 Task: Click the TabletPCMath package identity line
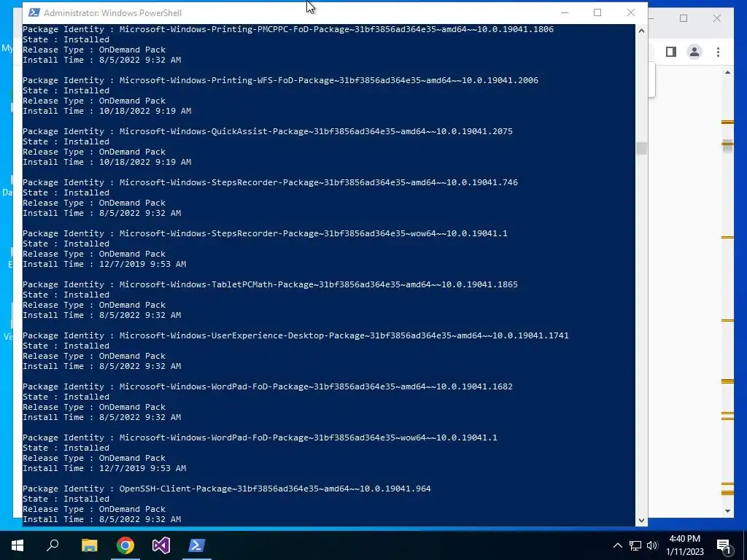[270, 284]
